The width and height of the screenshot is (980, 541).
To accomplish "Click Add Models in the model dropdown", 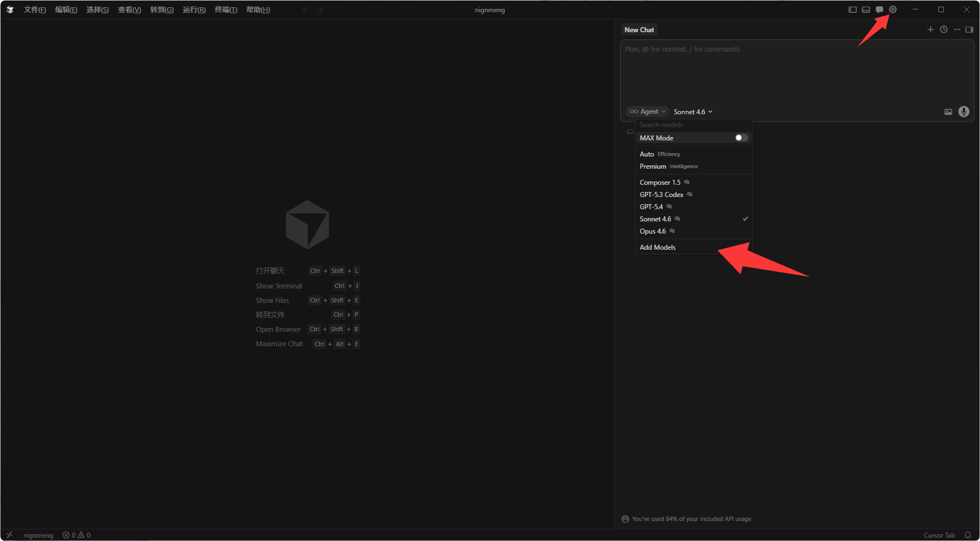I will (657, 247).
